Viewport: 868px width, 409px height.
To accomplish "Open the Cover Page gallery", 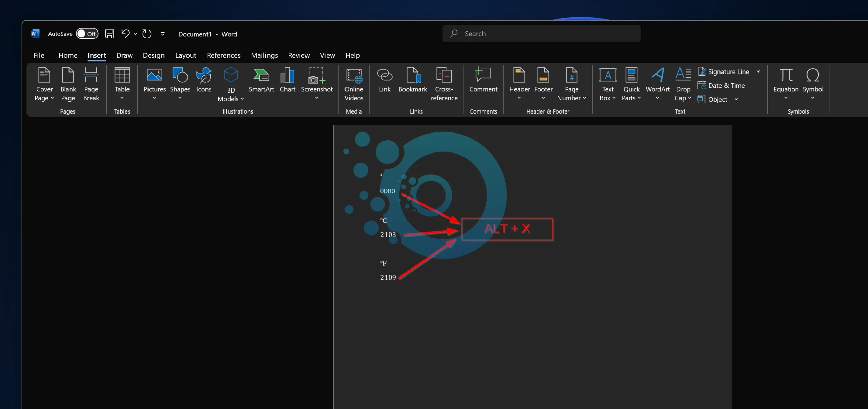I will coord(44,84).
